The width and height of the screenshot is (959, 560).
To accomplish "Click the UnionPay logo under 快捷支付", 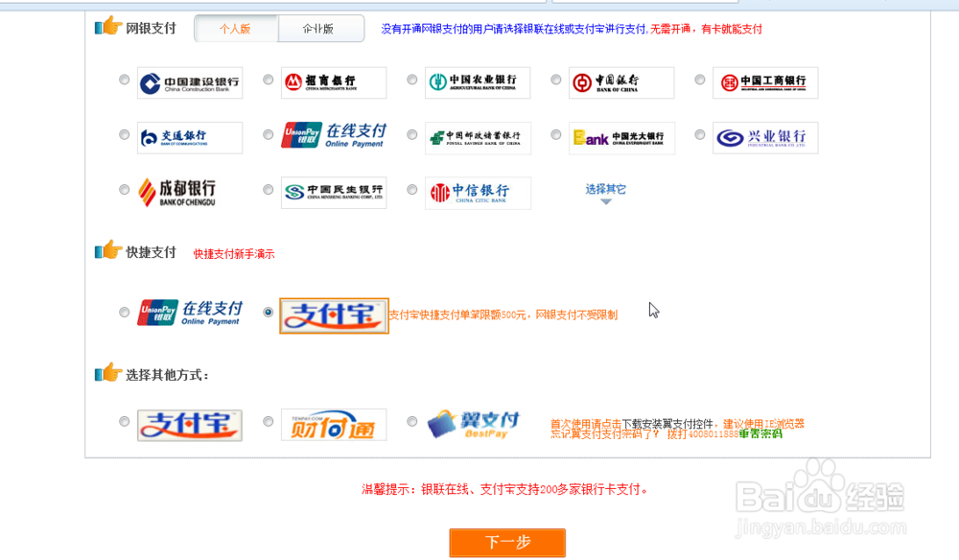I will pos(190,313).
